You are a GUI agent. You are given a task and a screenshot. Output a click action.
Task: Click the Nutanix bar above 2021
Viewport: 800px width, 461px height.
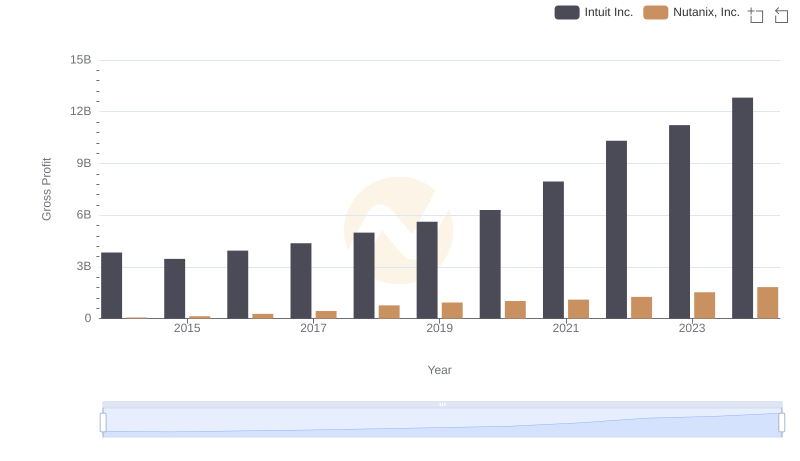point(579,309)
